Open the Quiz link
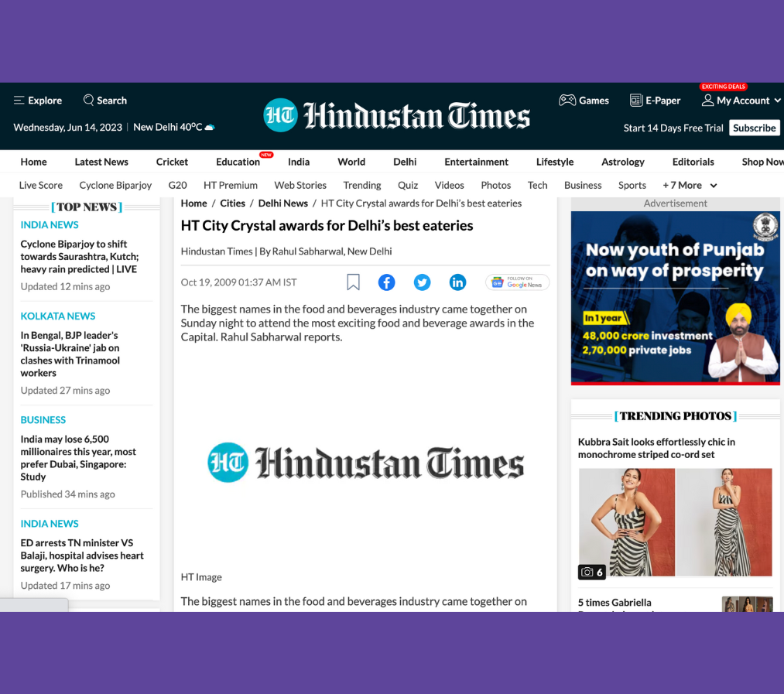The width and height of the screenshot is (784, 694). 408,186
